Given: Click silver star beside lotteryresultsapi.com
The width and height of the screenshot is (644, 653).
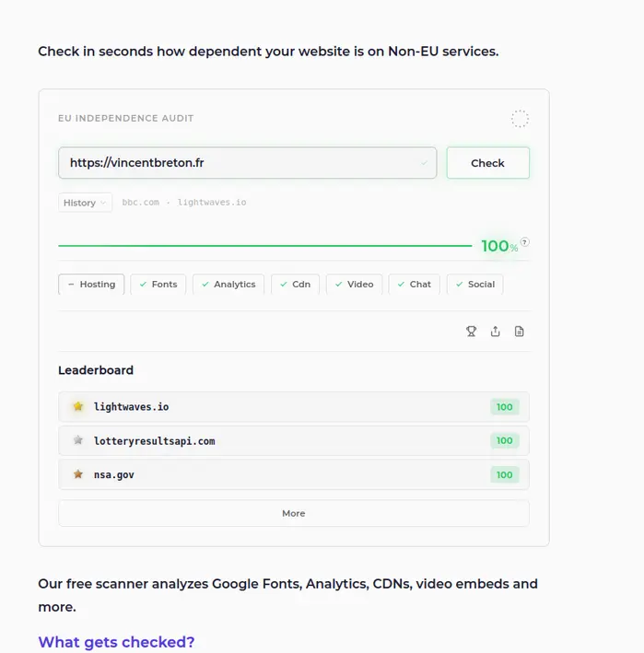Looking at the screenshot, I should click(x=78, y=440).
